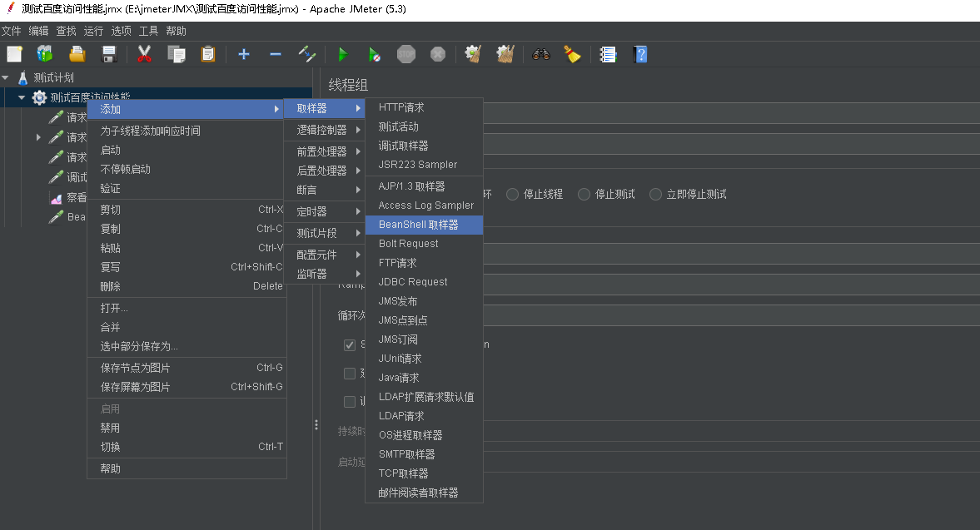Click the Save floppy disk icon
The image size is (980, 530).
point(109,54)
